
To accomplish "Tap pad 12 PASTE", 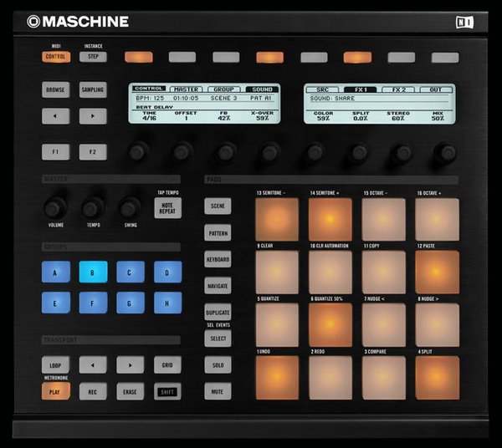I will [438, 272].
